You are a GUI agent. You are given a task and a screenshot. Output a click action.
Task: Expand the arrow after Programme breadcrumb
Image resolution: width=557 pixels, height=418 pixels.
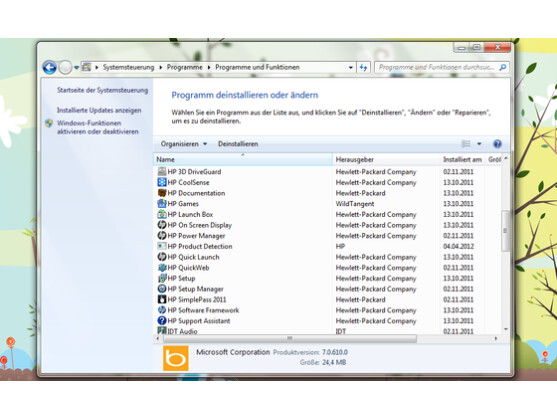209,67
